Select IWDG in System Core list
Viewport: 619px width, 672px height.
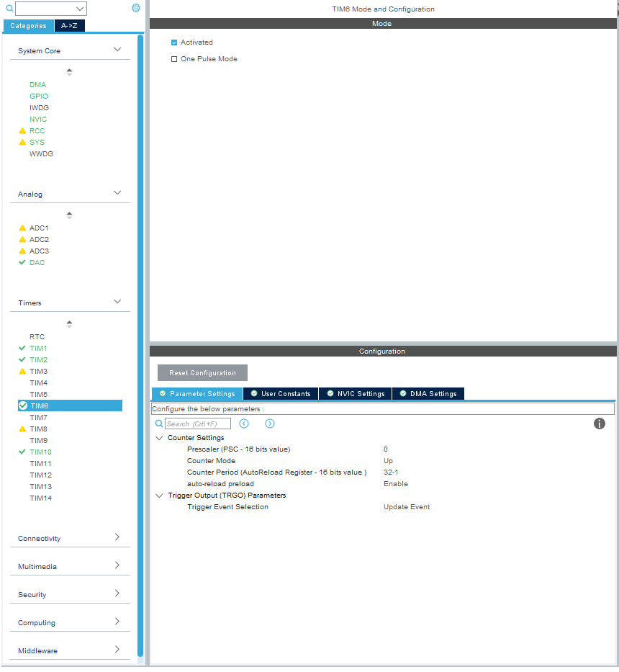(x=39, y=108)
